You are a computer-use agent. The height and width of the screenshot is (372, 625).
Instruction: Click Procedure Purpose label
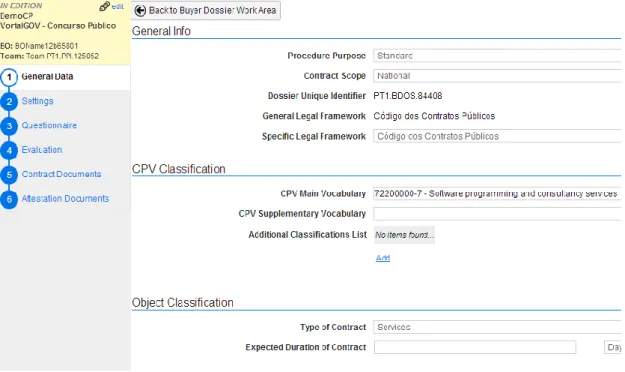click(326, 56)
